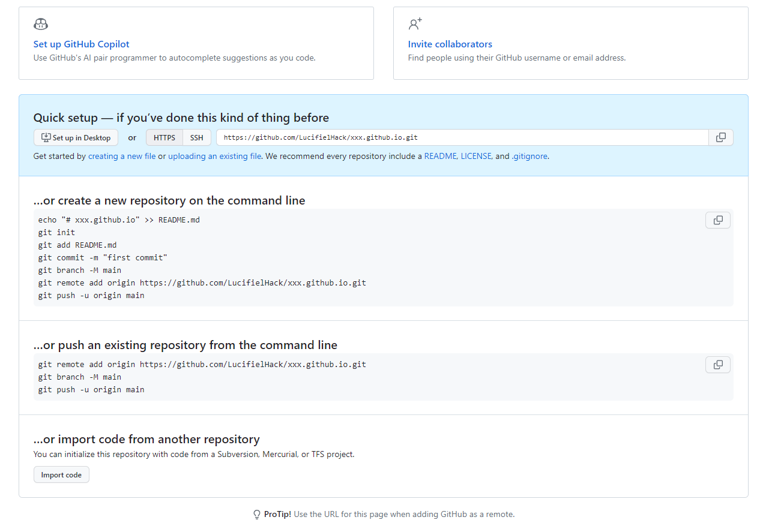Viewport: 760px width, 532px height.
Task: Click the '...or create a new repository' heading
Action: click(169, 200)
